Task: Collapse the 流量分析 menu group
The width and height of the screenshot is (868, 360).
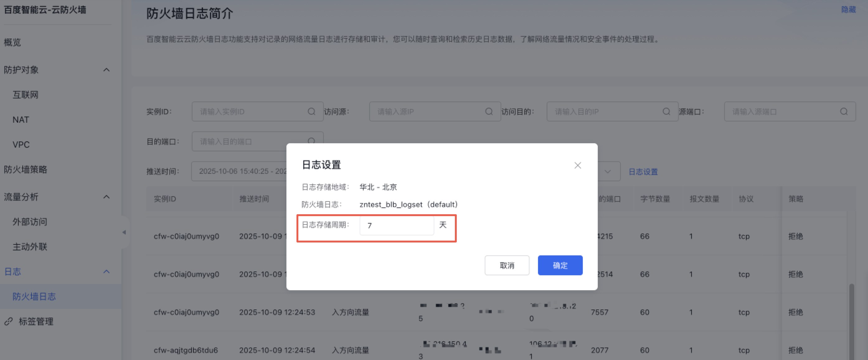Action: [106, 197]
